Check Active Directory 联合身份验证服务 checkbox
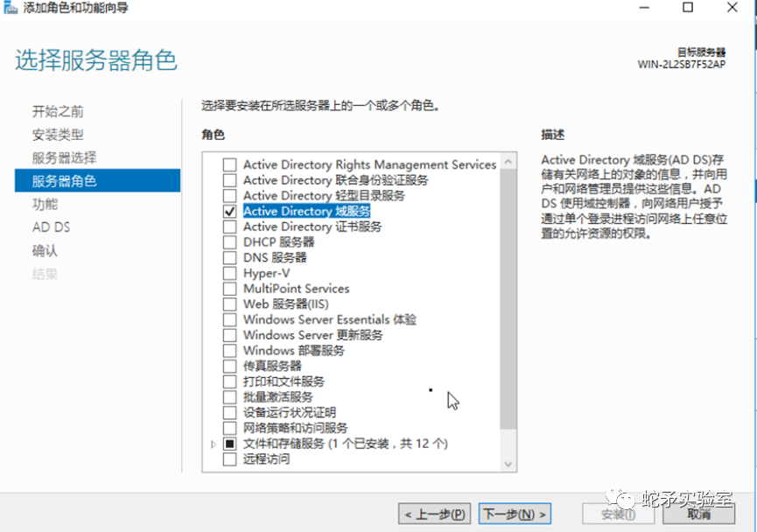Screen dimensions: 757x532 tap(230, 180)
